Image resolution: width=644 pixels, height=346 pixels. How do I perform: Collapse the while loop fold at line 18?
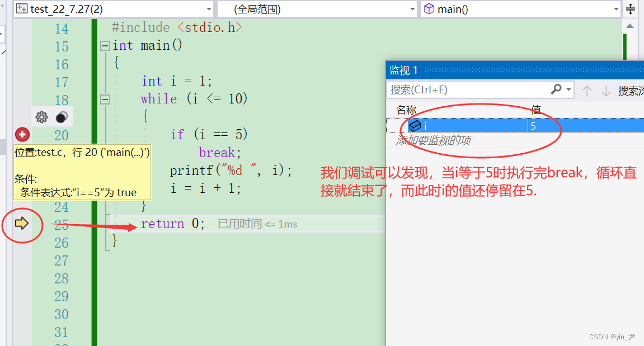click(105, 99)
